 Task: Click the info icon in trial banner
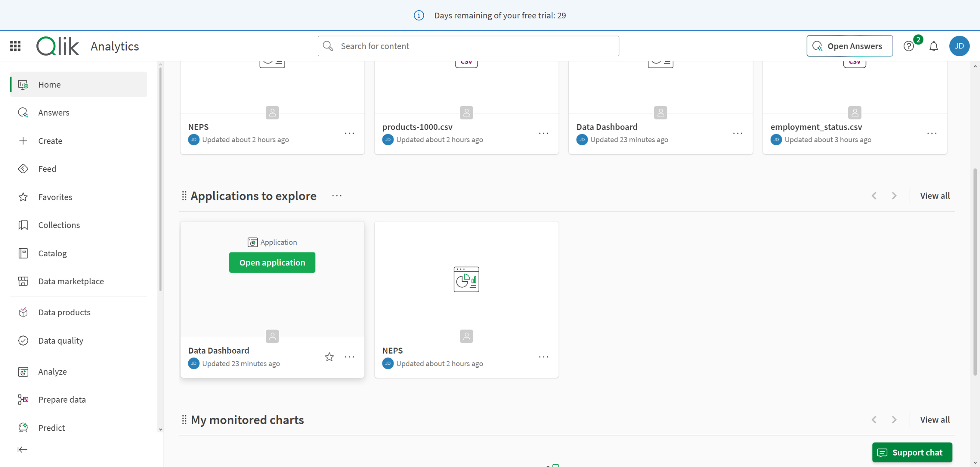click(419, 15)
